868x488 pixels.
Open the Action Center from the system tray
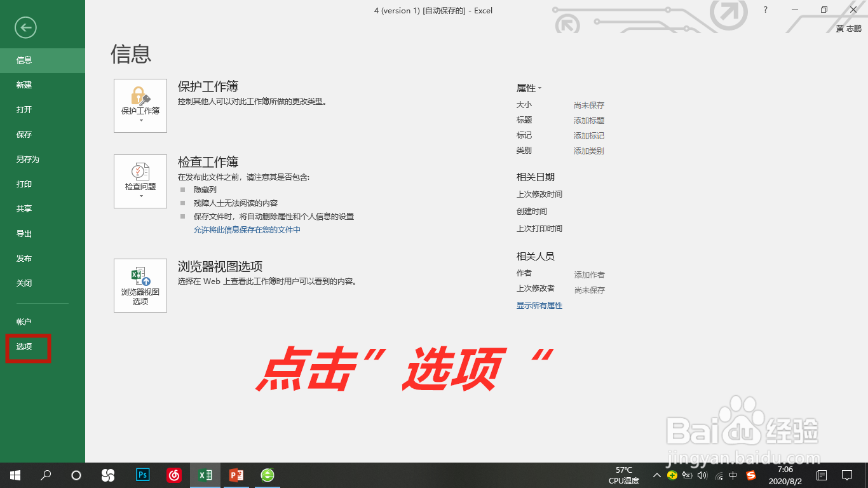pos(847,475)
